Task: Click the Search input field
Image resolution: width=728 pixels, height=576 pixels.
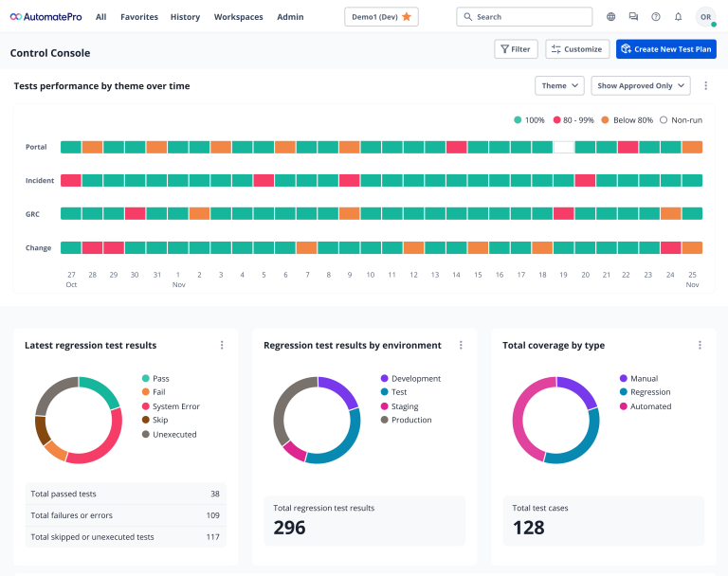Action: pyautogui.click(x=524, y=17)
